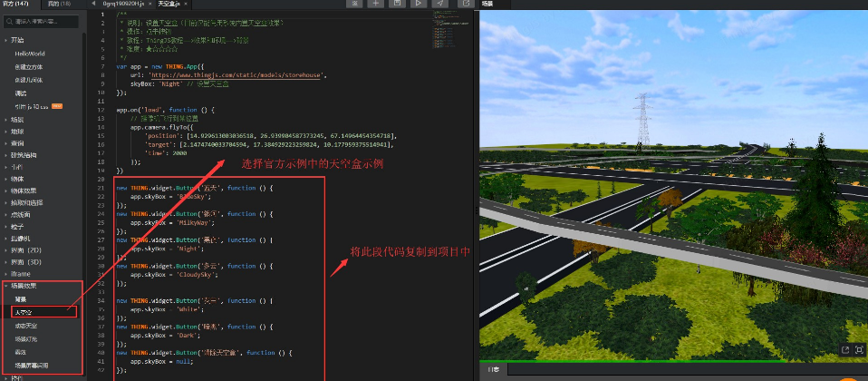Screen dimensions: 868x381
Task: Click the app.skyBox = null code line
Action: click(x=162, y=362)
